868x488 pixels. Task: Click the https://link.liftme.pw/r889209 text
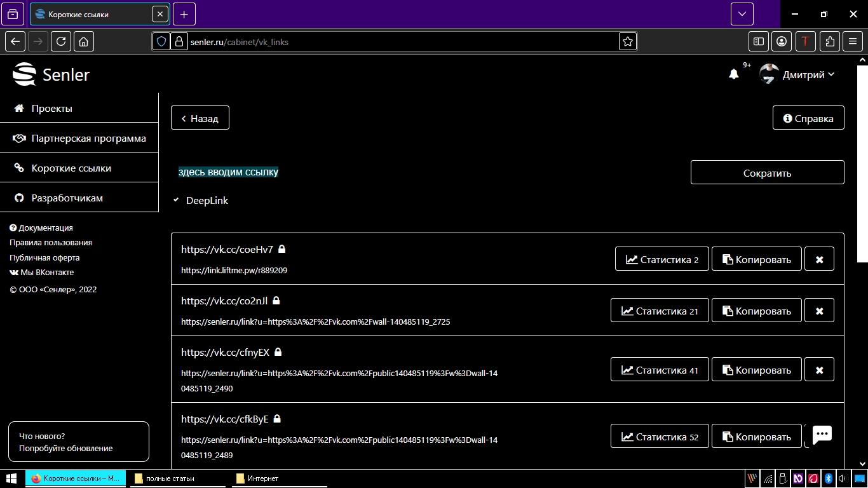(234, 270)
